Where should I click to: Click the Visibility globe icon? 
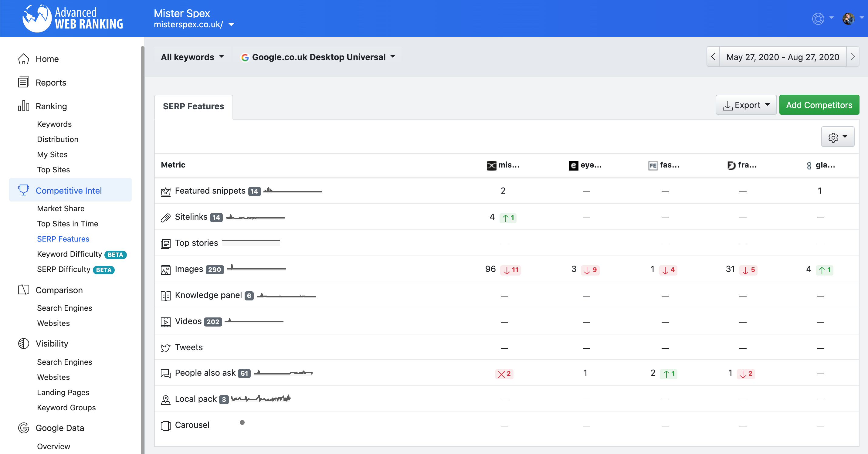click(24, 343)
